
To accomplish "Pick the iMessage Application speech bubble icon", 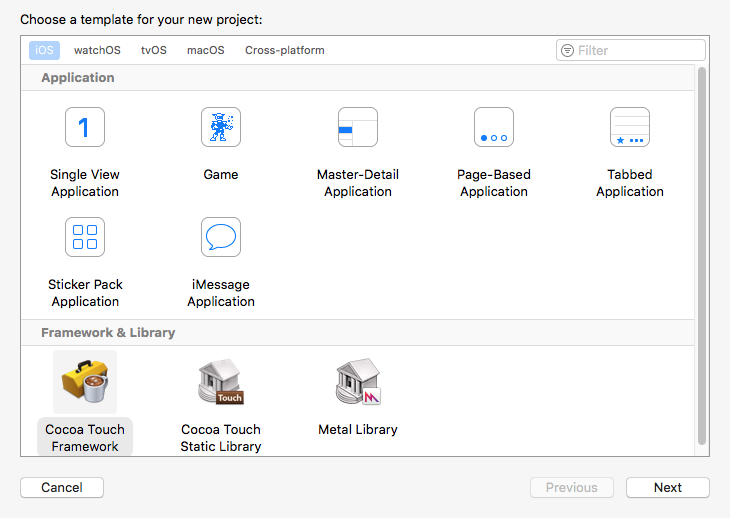I will 221,237.
